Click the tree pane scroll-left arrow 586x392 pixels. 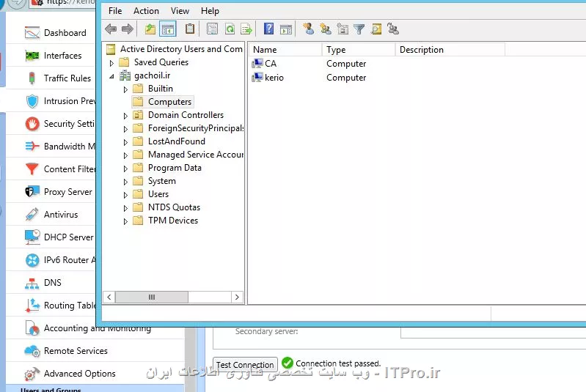[x=109, y=297]
